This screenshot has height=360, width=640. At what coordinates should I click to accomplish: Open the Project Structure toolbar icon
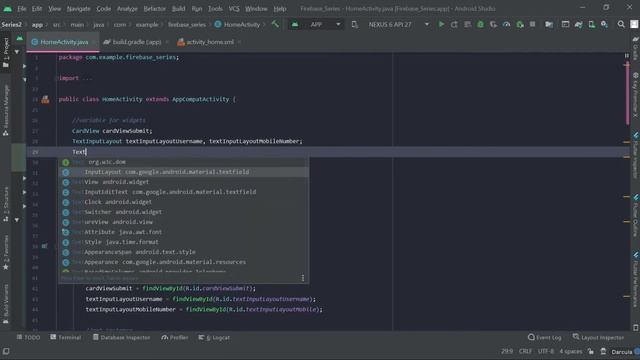pos(549,24)
